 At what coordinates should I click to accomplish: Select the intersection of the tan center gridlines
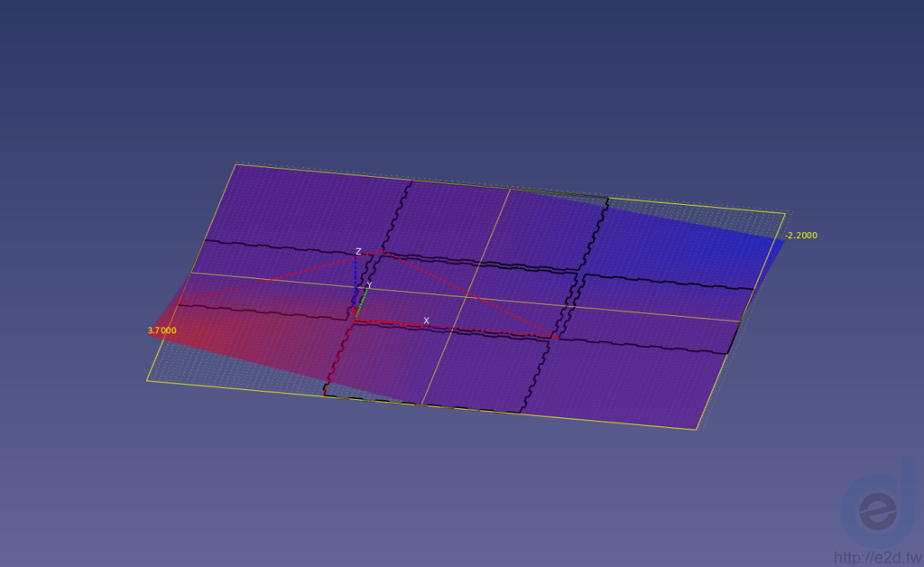point(468,293)
